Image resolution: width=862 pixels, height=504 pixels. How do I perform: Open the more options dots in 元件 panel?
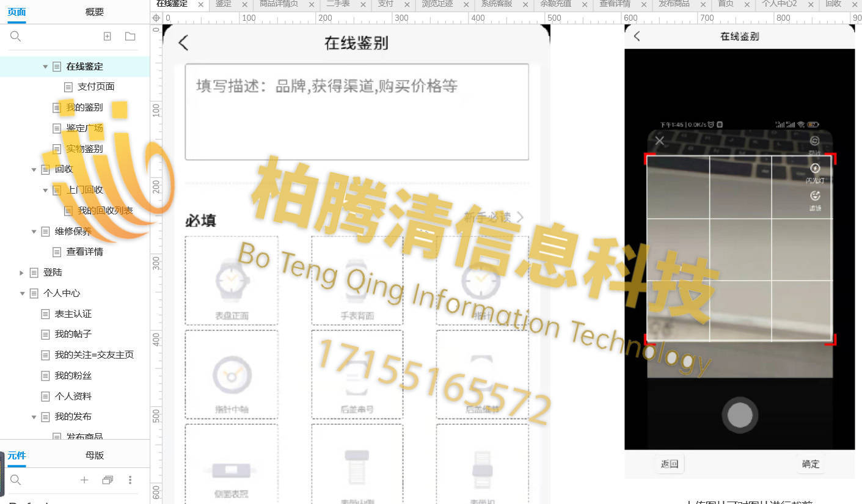coord(130,480)
